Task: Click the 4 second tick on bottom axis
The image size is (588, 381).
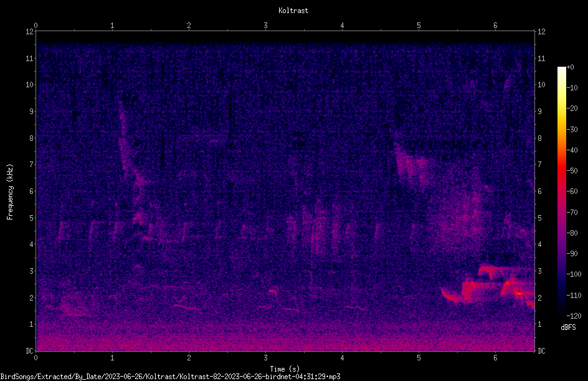Action: pos(342,358)
